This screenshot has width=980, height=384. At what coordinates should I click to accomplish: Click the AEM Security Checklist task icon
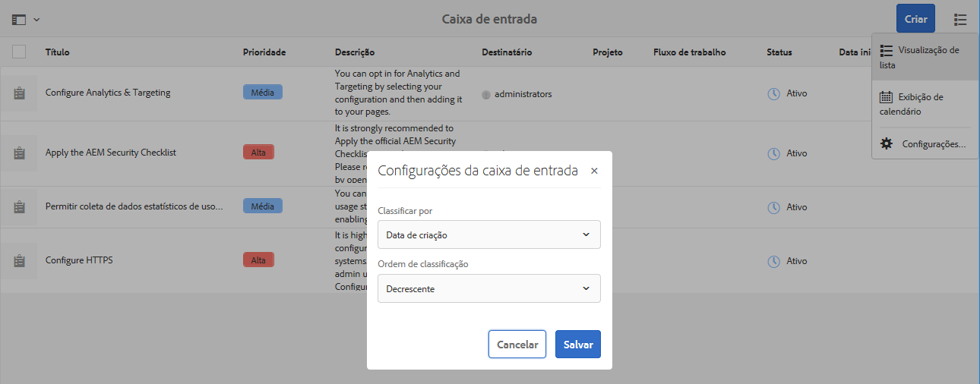(x=19, y=153)
